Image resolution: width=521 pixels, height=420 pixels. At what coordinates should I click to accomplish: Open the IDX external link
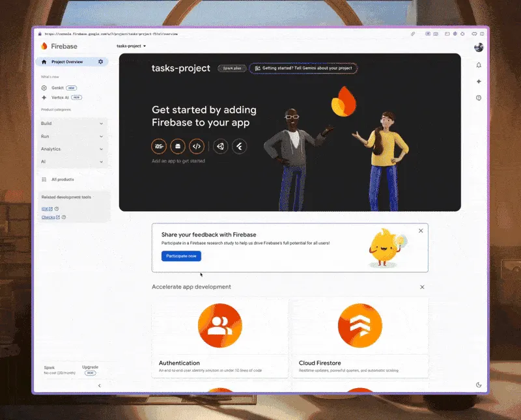pos(47,209)
